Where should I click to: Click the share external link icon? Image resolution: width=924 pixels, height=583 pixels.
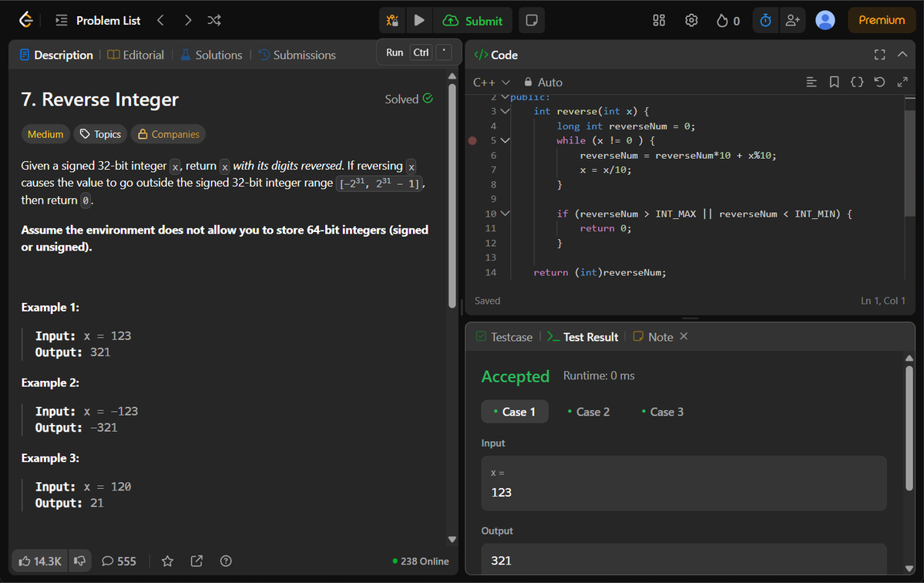coord(197,561)
